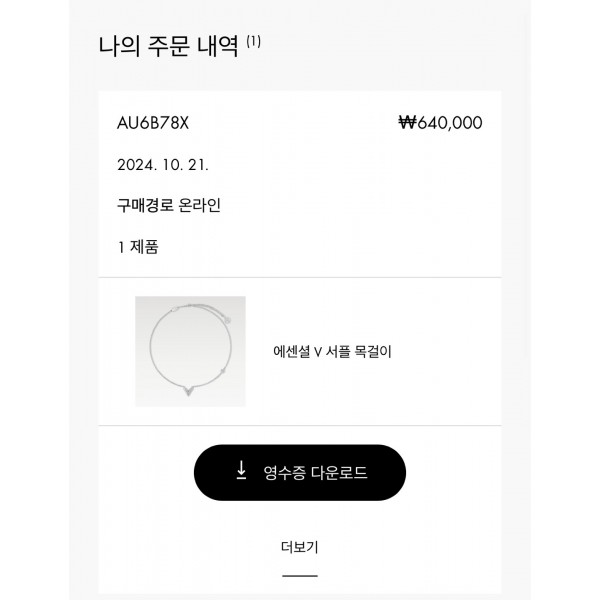Open 더보기 to see more orders
The height and width of the screenshot is (600, 600).
pyautogui.click(x=300, y=547)
